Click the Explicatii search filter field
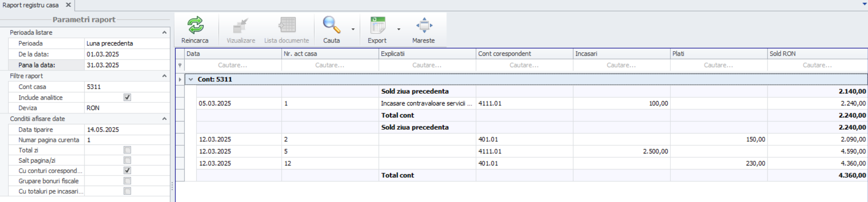The width and height of the screenshot is (868, 202). point(427,65)
